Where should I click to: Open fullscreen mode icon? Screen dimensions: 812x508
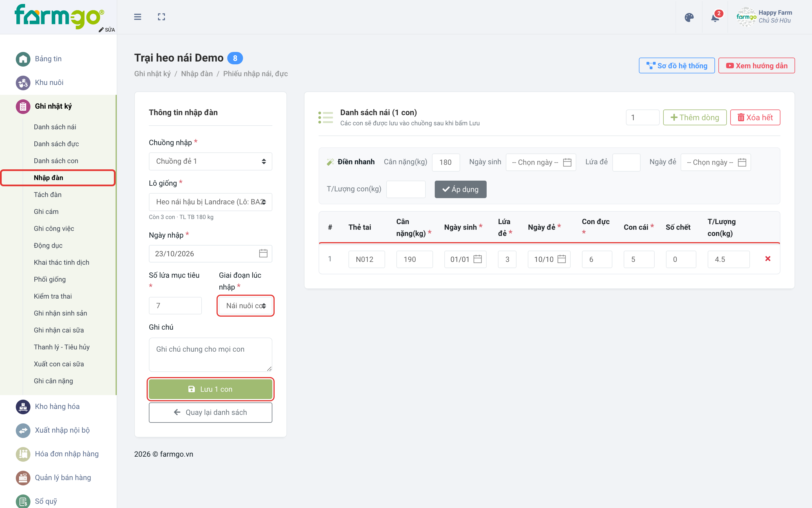(161, 17)
